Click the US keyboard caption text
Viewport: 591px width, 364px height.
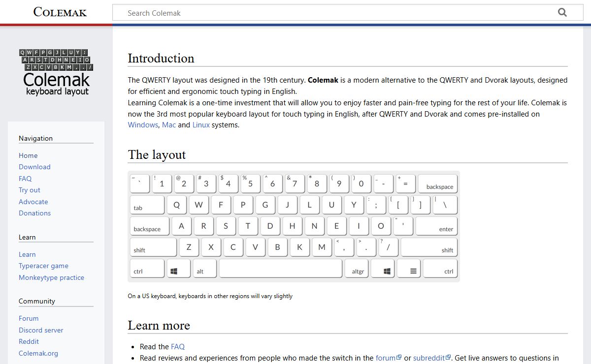[x=210, y=296]
